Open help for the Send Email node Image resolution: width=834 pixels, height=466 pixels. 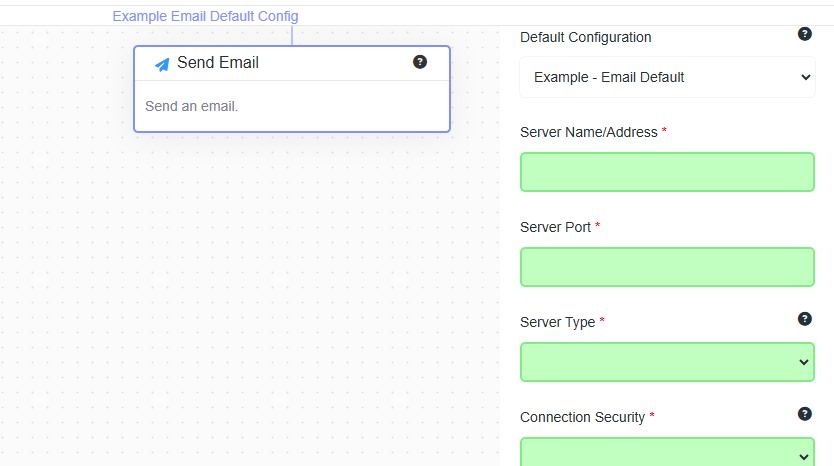tap(420, 62)
